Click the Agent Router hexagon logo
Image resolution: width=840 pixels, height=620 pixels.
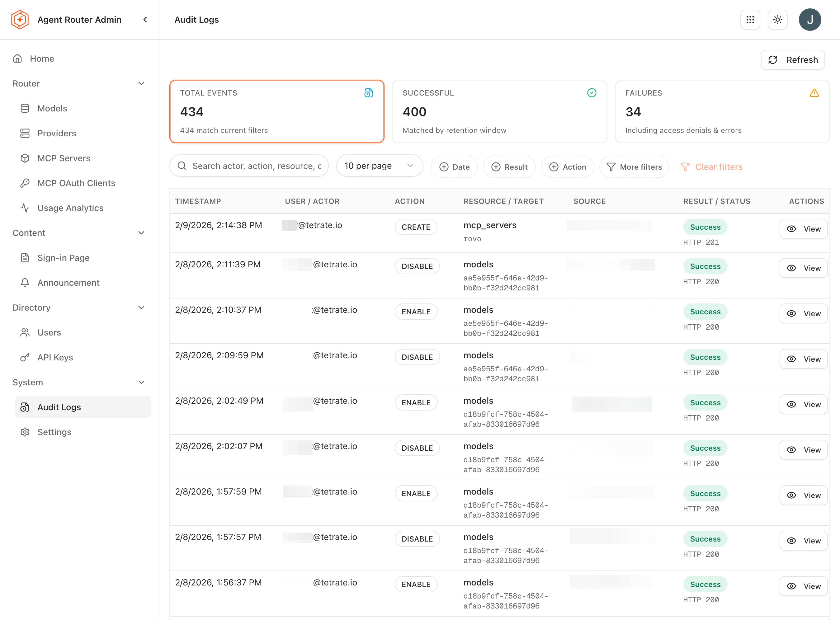tap(20, 20)
